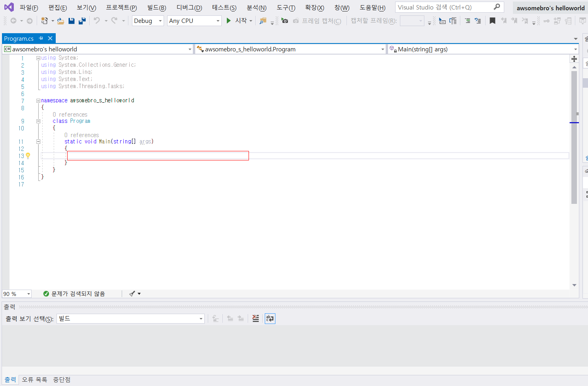Click the Redo arrow icon
Viewport: 588px width, 386px height.
pos(114,21)
